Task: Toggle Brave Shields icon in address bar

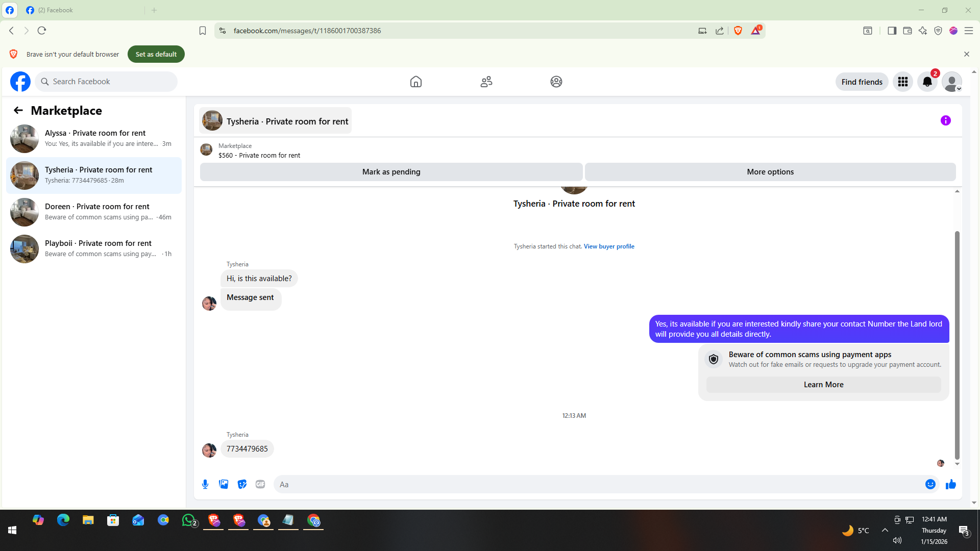Action: click(738, 31)
